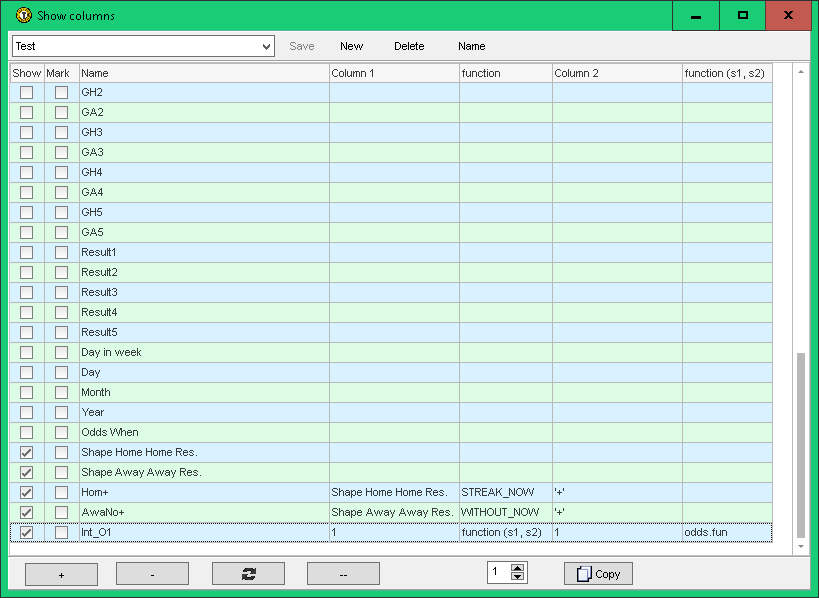Uncheck Show for Hom+ row
Viewport: 819px width, 598px height.
pyautogui.click(x=27, y=492)
